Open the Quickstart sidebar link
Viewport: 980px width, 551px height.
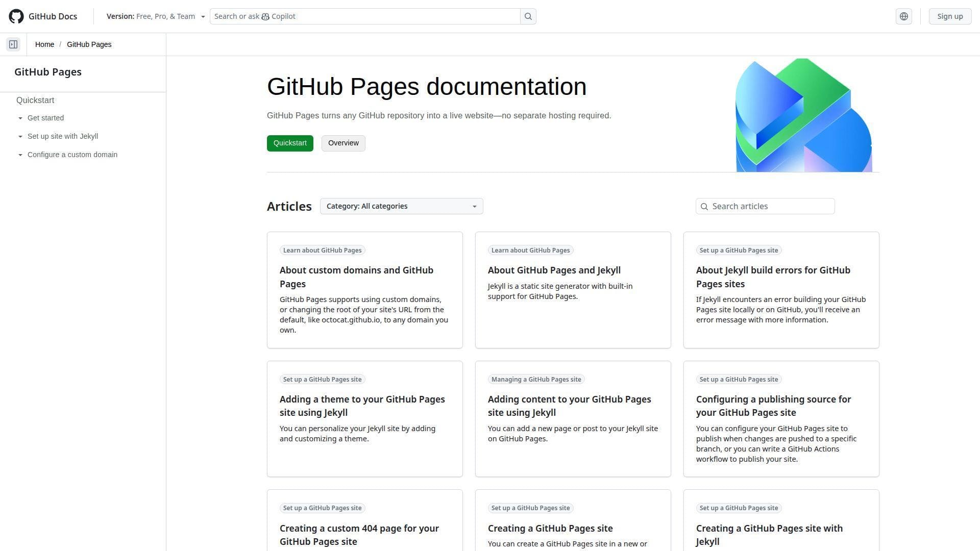pos(35,101)
